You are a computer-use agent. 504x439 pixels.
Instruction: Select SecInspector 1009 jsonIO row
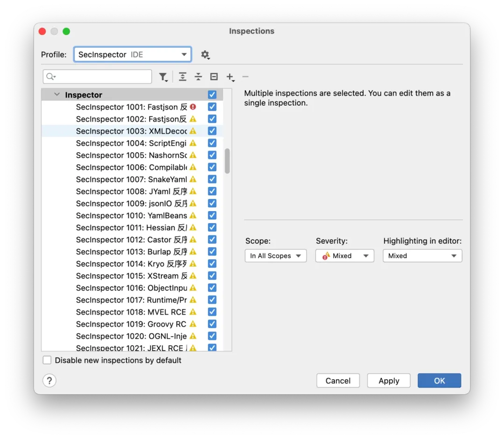tap(132, 203)
